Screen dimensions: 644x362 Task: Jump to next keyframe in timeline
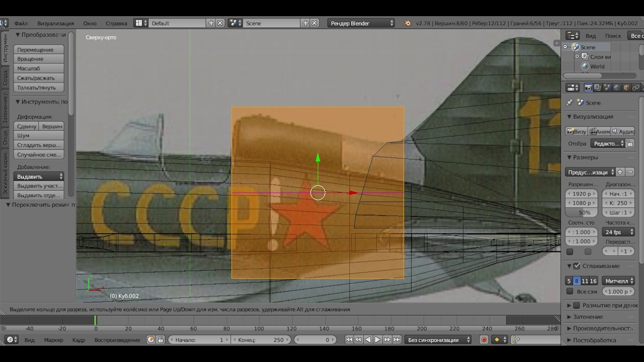[x=387, y=340]
